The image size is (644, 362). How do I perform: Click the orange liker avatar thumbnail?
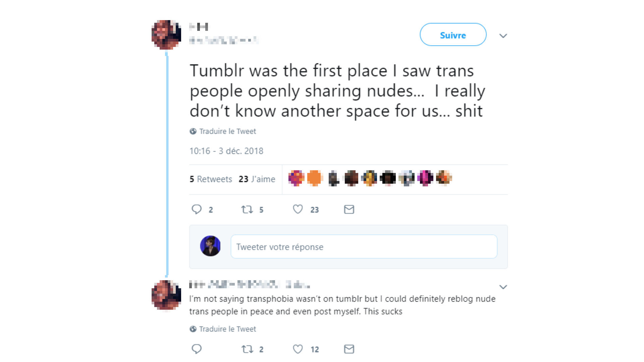pos(314,178)
